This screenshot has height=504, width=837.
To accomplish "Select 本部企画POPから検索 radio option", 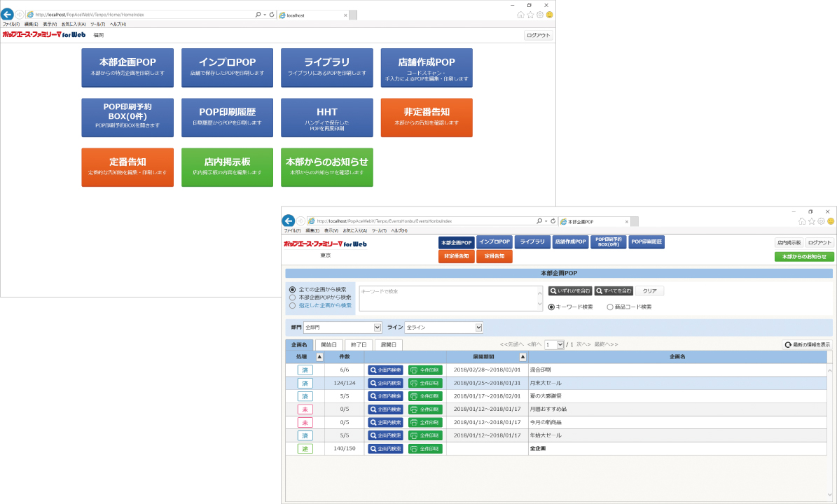I will tap(293, 297).
